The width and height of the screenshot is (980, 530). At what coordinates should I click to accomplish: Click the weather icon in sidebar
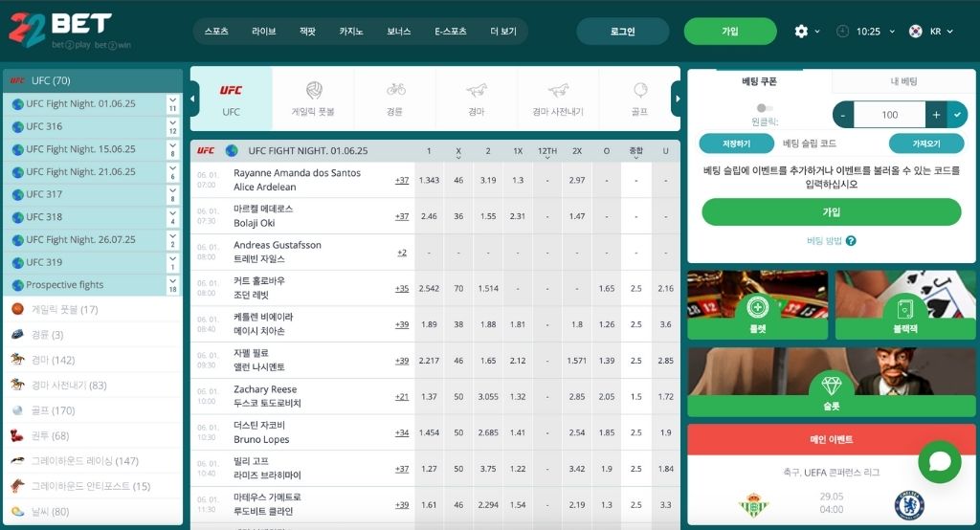(x=17, y=511)
